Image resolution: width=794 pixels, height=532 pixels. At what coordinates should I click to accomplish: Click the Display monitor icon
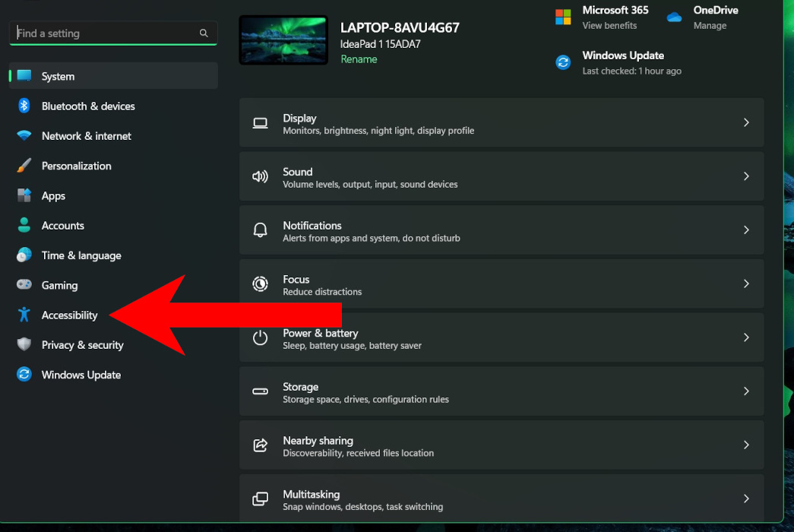click(x=260, y=122)
